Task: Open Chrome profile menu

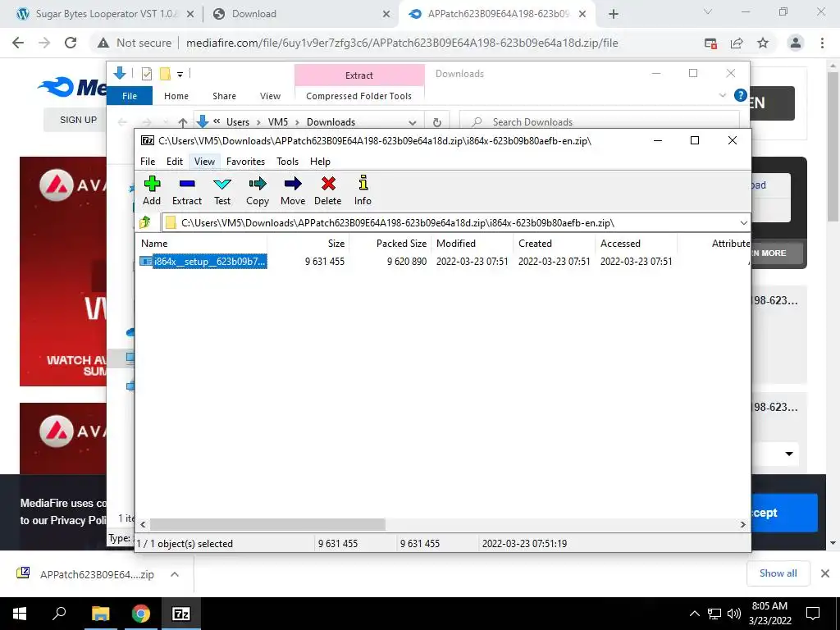Action: [796, 43]
